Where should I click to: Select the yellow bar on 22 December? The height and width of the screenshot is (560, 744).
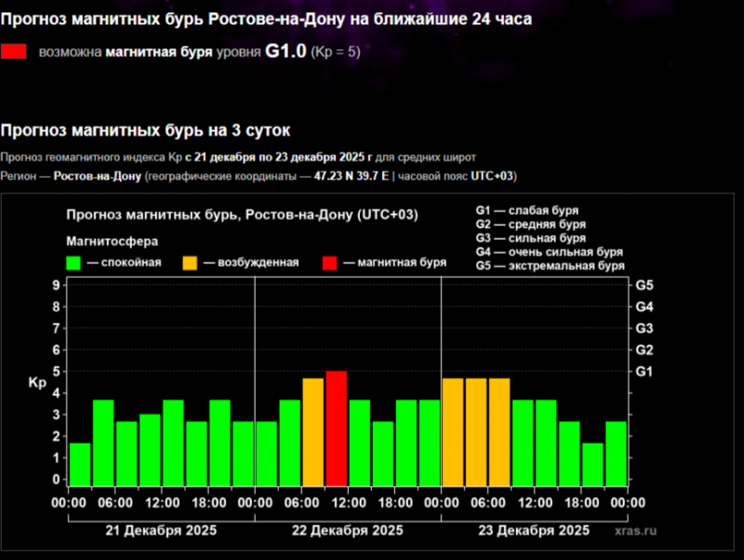click(x=312, y=432)
